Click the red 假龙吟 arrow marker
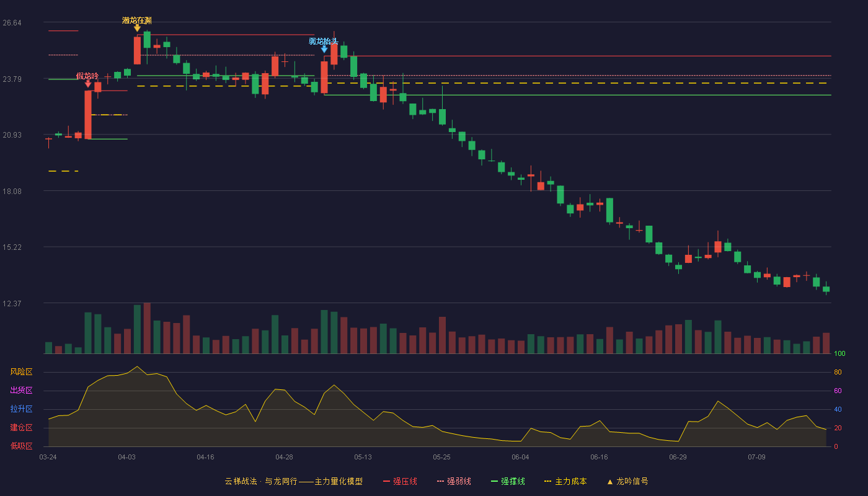The width and height of the screenshot is (868, 496). 88,84
